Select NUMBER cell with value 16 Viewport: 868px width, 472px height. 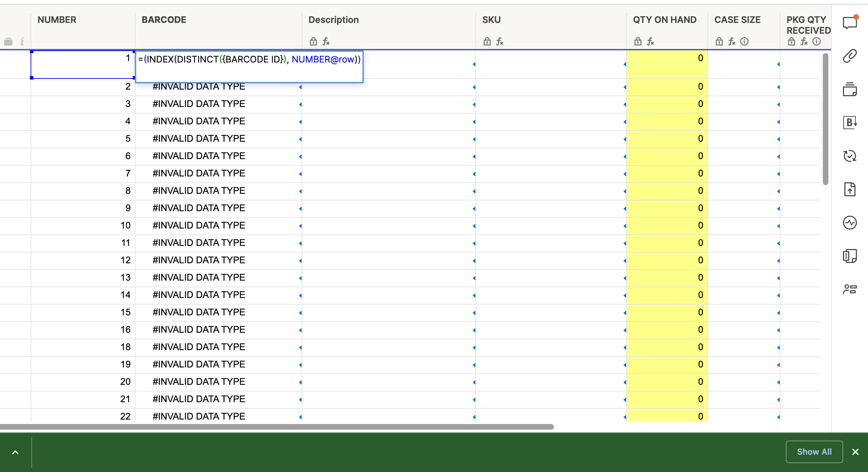point(83,330)
